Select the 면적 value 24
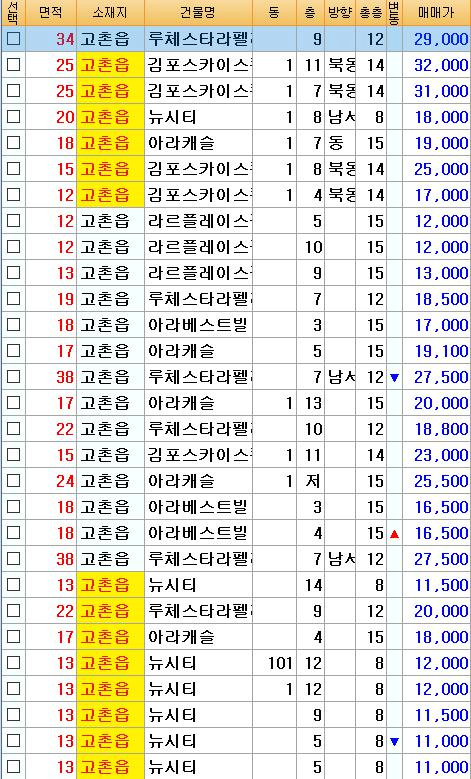The width and height of the screenshot is (471, 779). (65, 481)
